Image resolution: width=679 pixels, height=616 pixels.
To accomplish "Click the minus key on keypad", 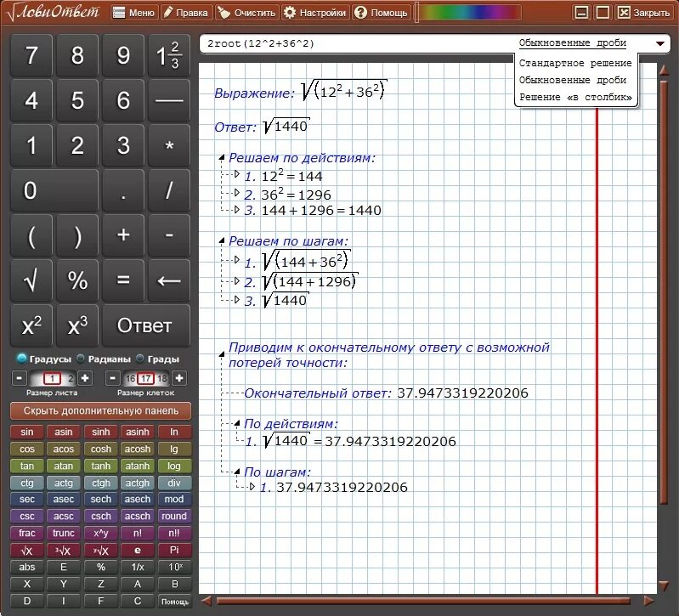I will coord(169,235).
